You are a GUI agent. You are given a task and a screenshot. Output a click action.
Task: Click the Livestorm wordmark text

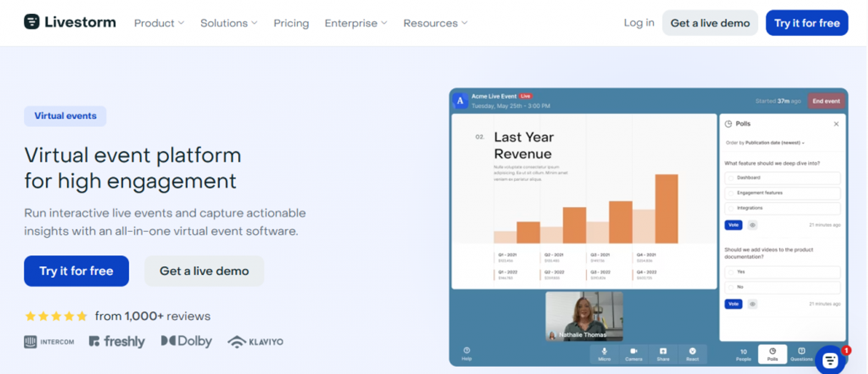[80, 22]
